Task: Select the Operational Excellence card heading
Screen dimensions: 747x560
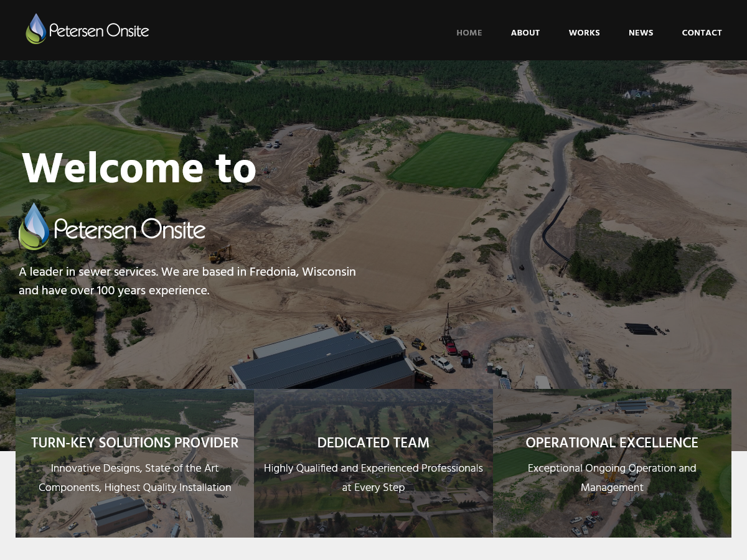Action: point(611,443)
